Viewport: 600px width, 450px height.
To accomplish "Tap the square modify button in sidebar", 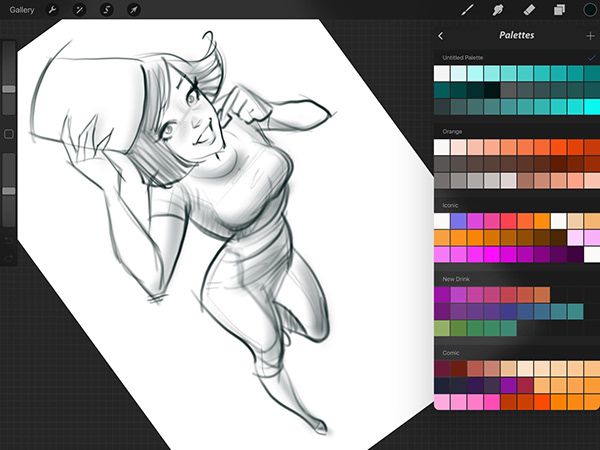I will (x=9, y=133).
